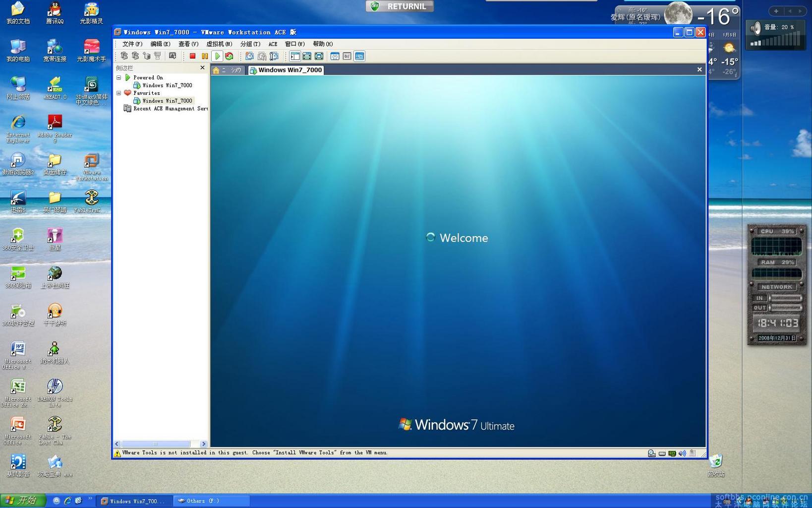Select Recent ACE Management Servers item
Image resolution: width=812 pixels, height=508 pixels.
tap(166, 109)
